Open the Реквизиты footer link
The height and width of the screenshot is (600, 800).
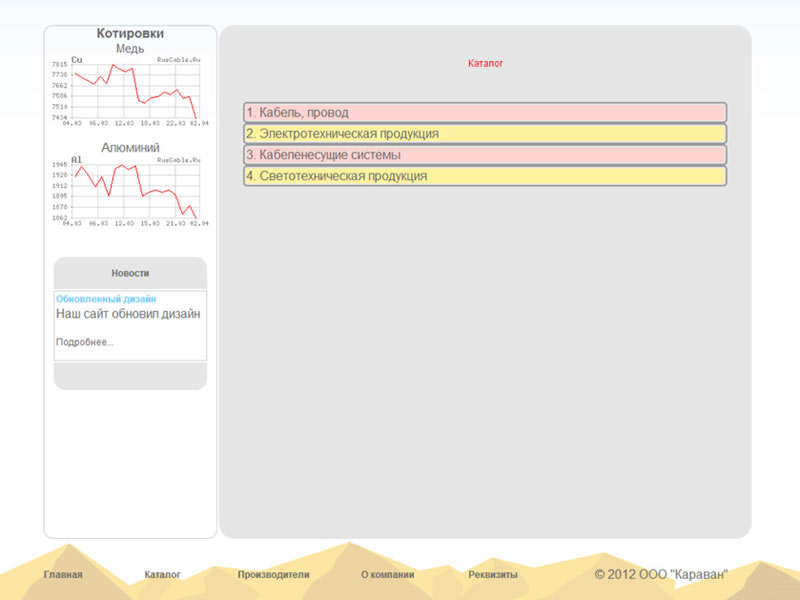[493, 574]
